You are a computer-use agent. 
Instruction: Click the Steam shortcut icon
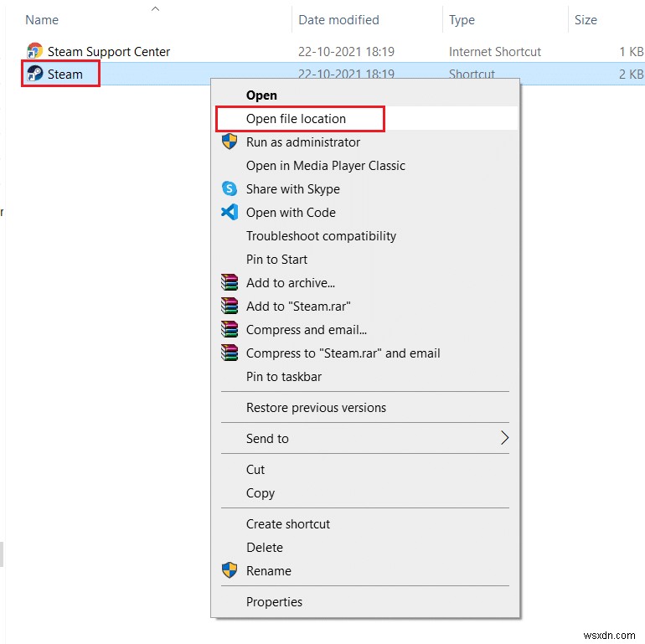pyautogui.click(x=34, y=74)
